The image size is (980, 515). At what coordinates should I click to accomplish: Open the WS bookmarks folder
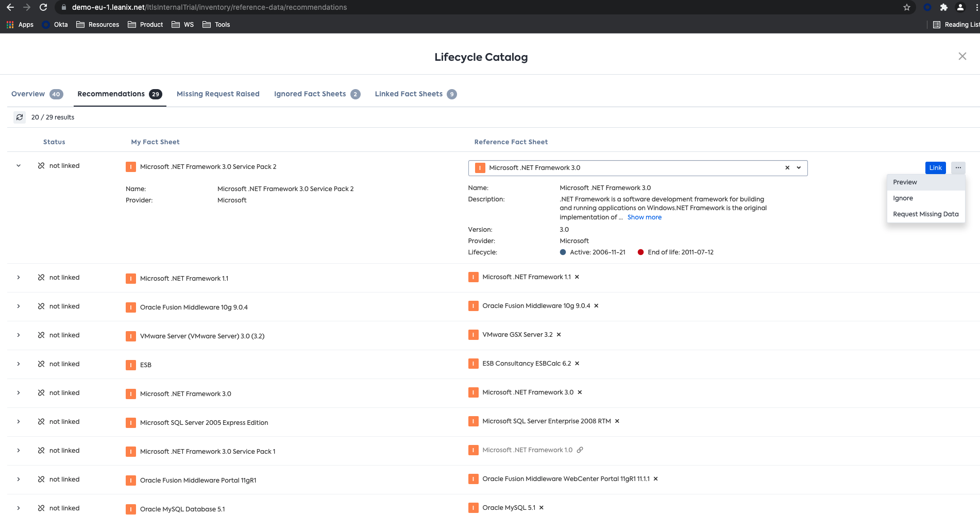coord(183,24)
